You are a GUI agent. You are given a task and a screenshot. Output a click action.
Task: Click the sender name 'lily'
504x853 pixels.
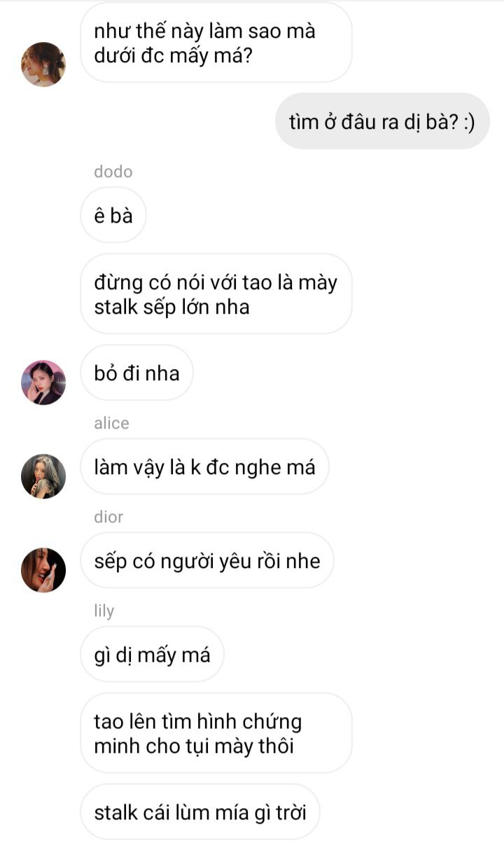tap(104, 611)
